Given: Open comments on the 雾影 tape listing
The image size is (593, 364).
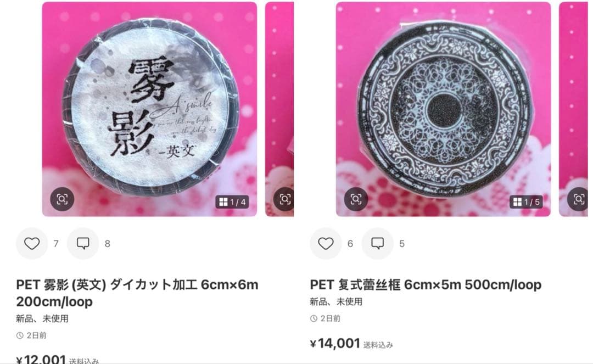Looking at the screenshot, I should 83,243.
